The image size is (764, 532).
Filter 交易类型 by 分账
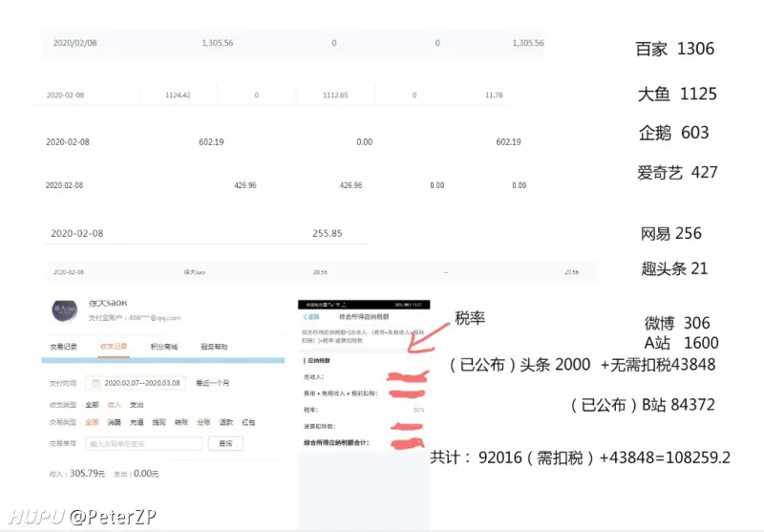point(203,422)
